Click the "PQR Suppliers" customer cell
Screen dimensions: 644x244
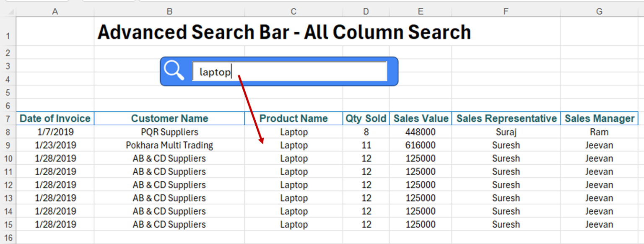click(x=169, y=132)
